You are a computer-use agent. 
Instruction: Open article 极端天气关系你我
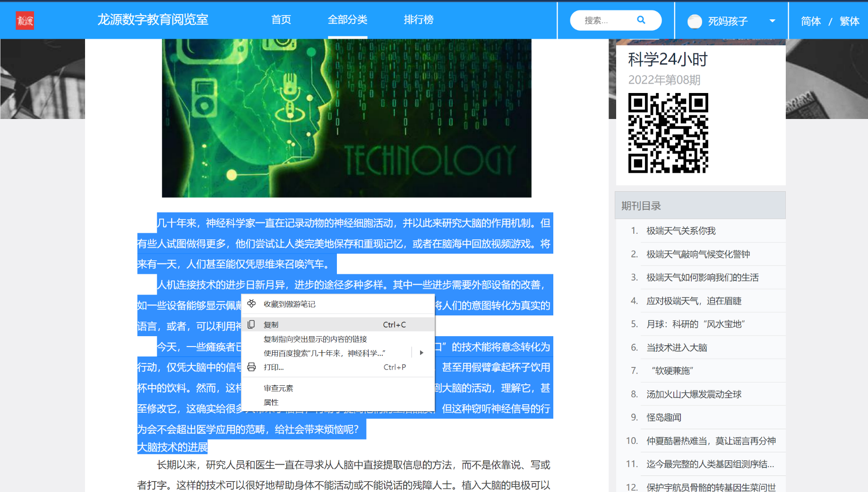tap(681, 231)
